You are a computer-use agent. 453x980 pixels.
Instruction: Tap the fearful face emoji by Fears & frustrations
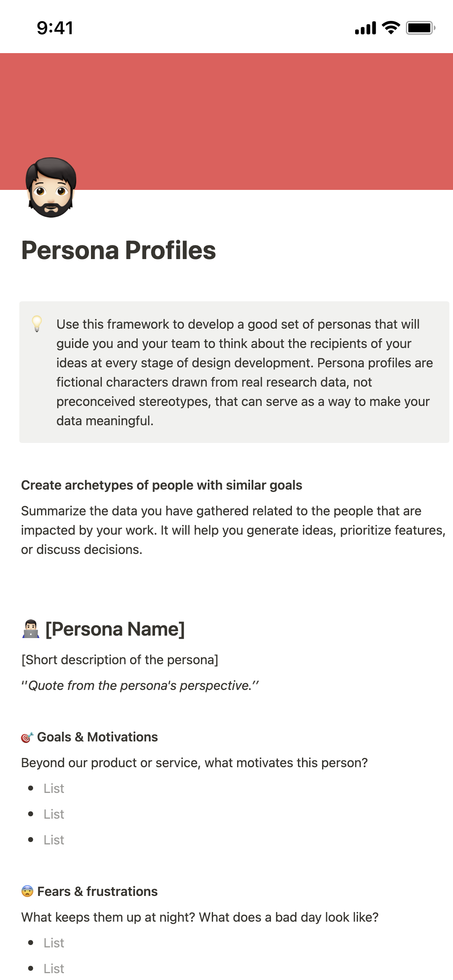(x=27, y=891)
